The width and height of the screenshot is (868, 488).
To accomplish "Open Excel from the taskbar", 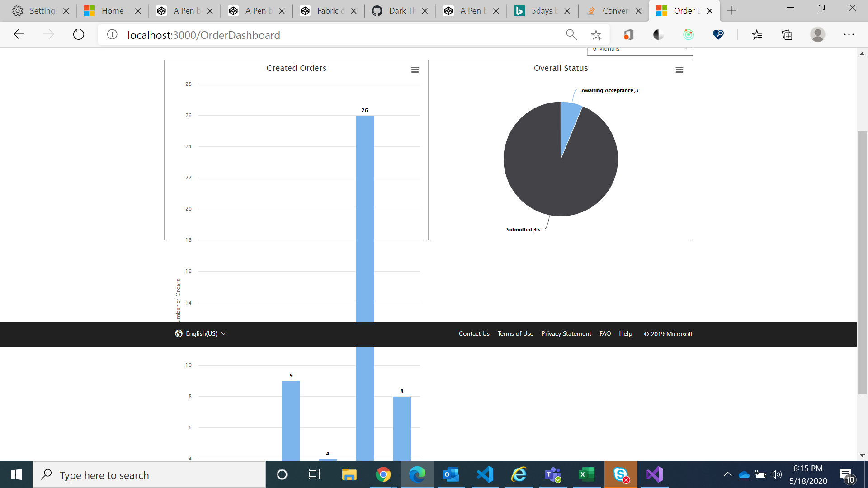I will coord(586,474).
